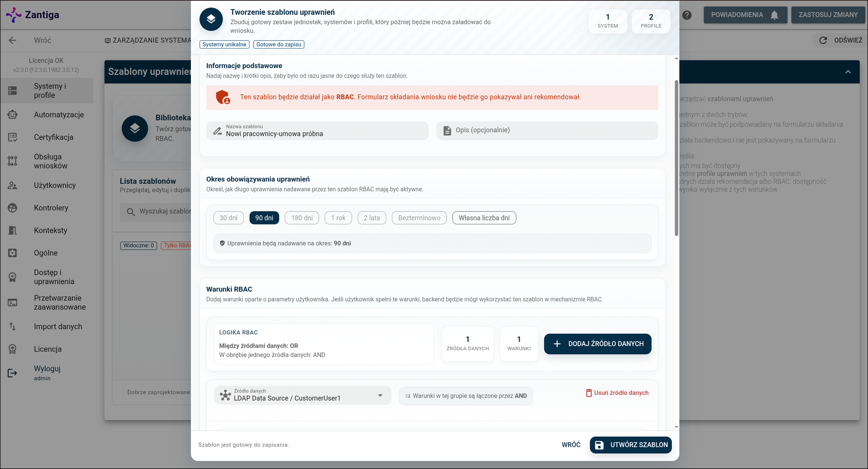Select the 30 dni period chip
The image size is (868, 469).
[x=228, y=218]
